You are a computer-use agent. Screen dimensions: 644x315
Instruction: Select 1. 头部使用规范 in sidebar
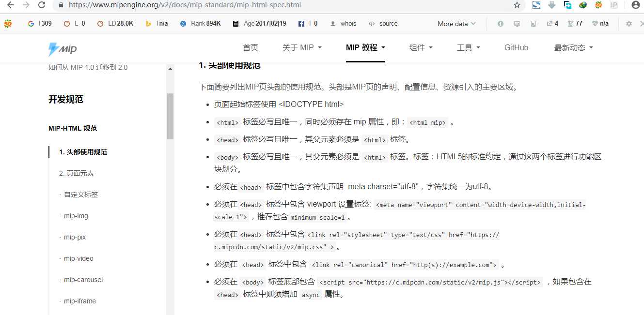[x=83, y=152]
